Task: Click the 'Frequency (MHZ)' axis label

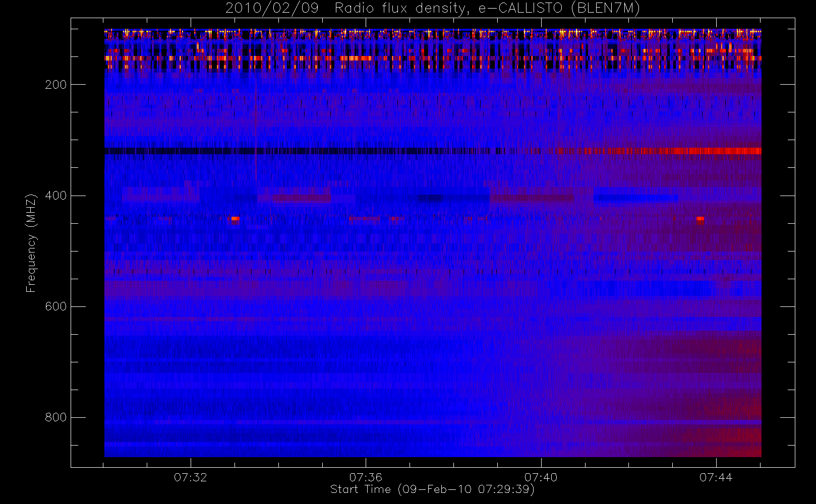Action: (x=31, y=243)
